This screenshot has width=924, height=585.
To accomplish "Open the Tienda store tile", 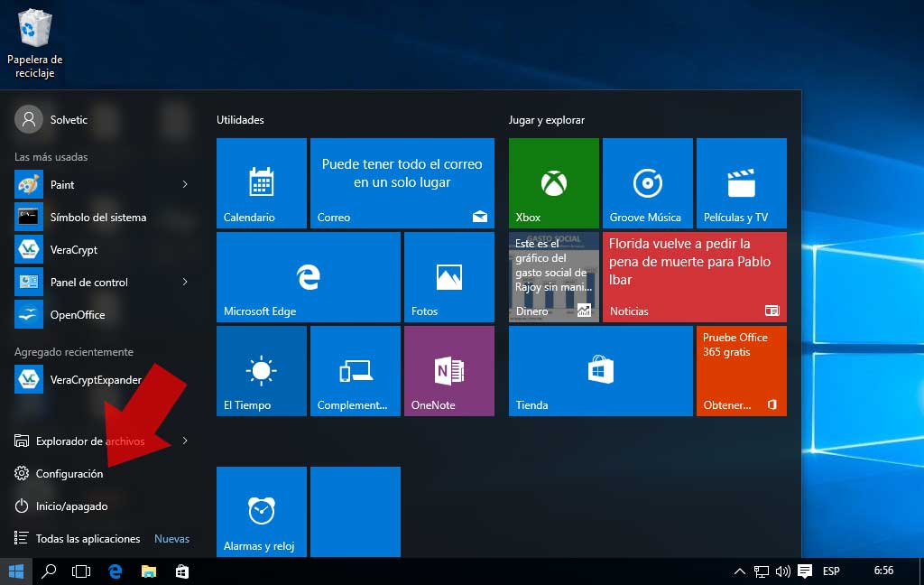I will (x=600, y=371).
